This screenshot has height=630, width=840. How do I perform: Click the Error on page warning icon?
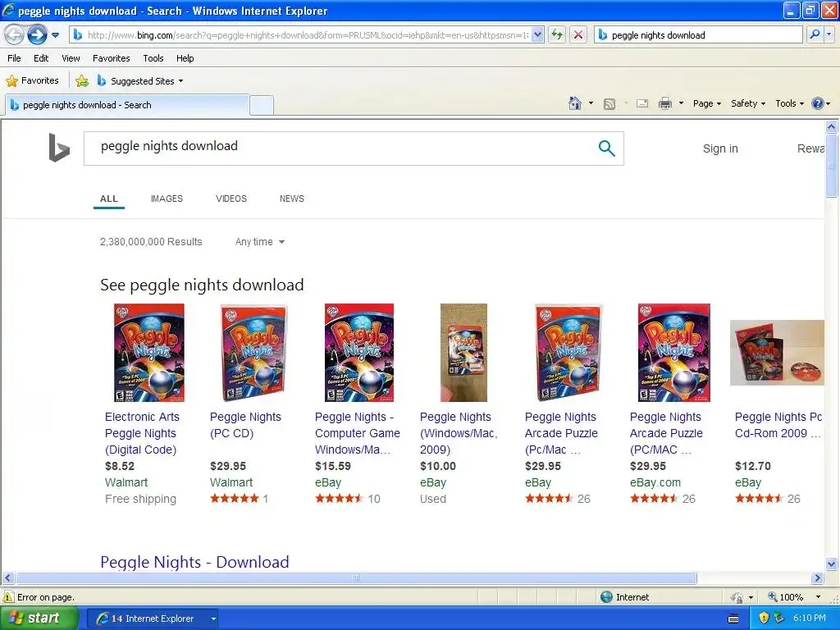pos(8,597)
